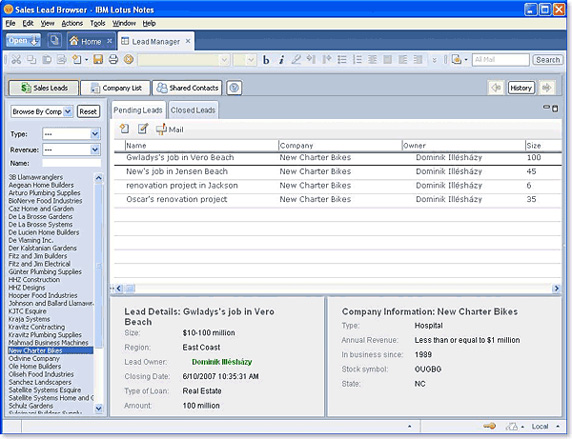Click the Owner column header
Screen dimensions: 572x439
463,146
